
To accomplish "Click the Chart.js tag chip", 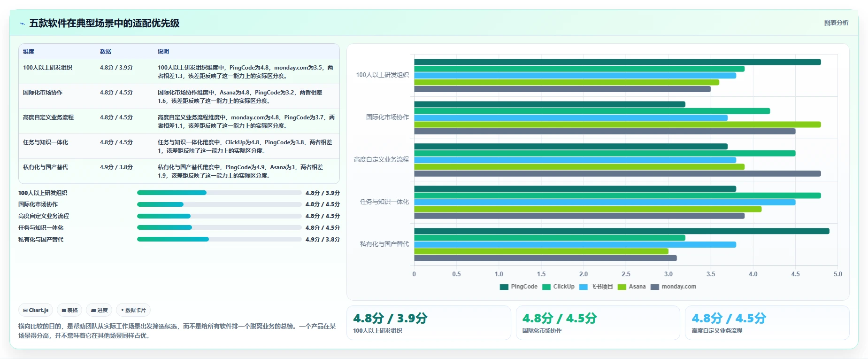I will point(36,310).
